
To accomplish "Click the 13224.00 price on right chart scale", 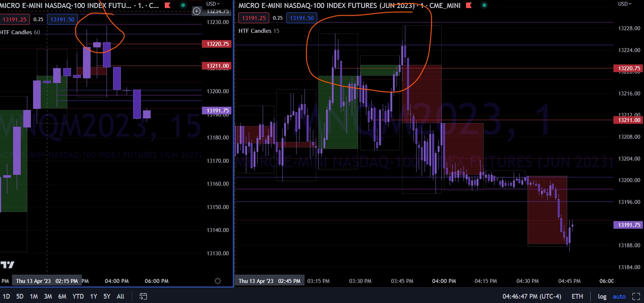I will [629, 50].
